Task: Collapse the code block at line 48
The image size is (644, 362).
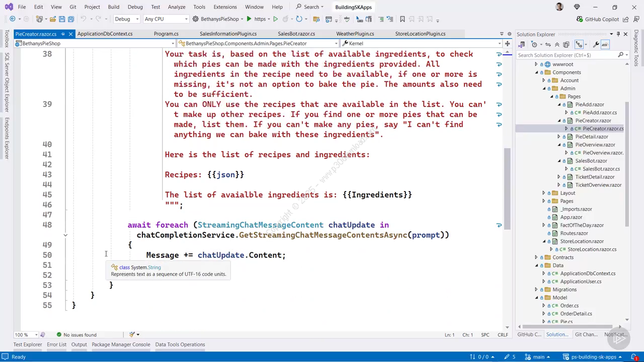Action: coord(65,235)
